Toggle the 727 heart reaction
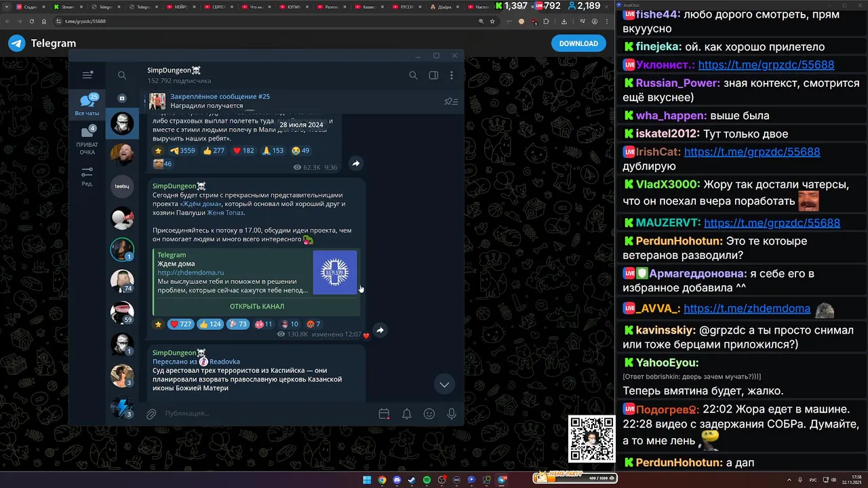This screenshot has width=868, height=488. pyautogui.click(x=180, y=324)
